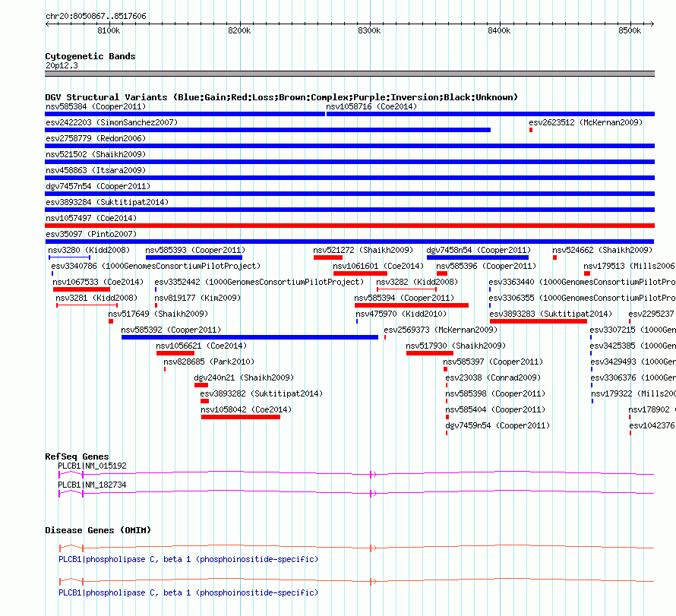Open first OMIM PLCB1 phospholipase C link

pyautogui.click(x=188, y=559)
